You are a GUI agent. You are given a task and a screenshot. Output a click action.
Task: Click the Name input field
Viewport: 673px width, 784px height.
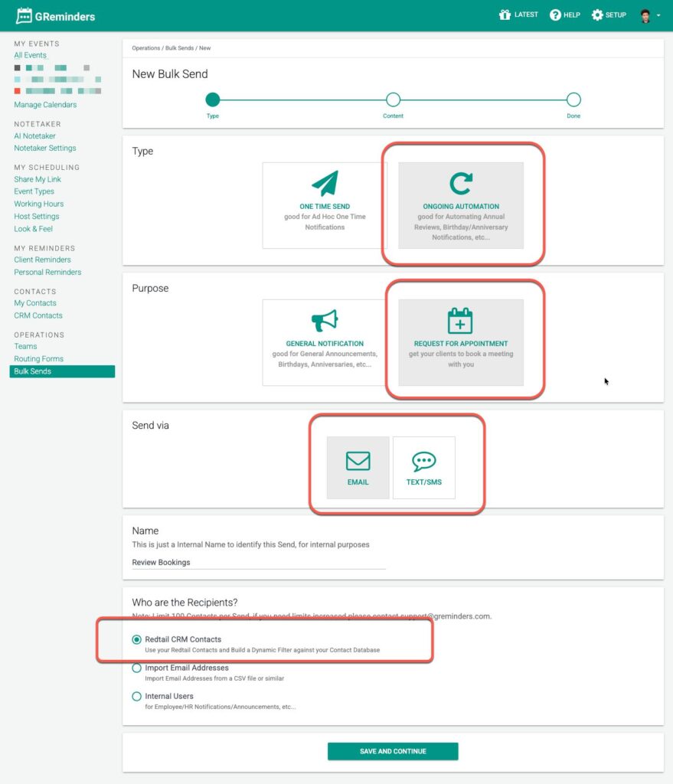(x=259, y=562)
